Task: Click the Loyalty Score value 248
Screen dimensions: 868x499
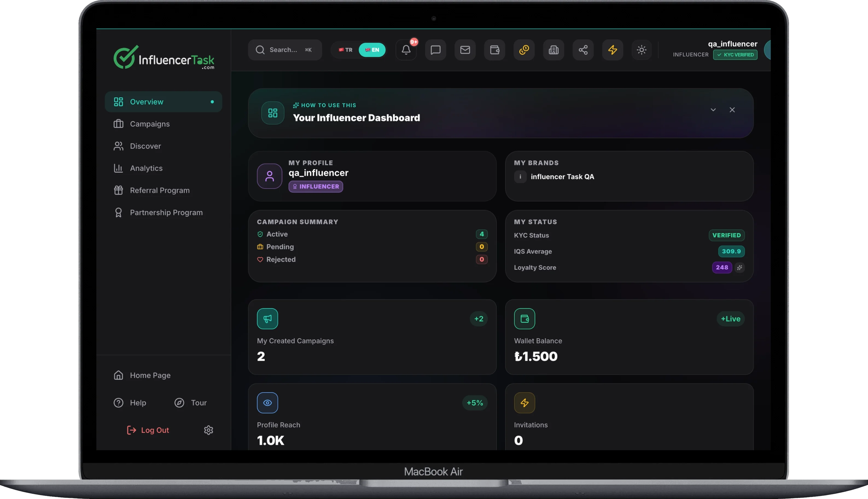Action: point(722,268)
